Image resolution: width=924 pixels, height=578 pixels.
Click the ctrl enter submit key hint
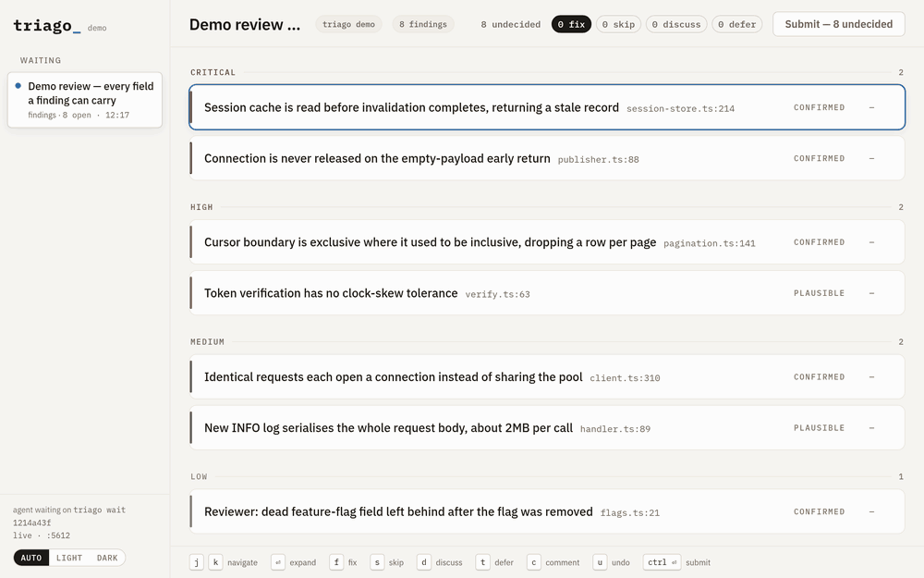[x=662, y=562]
